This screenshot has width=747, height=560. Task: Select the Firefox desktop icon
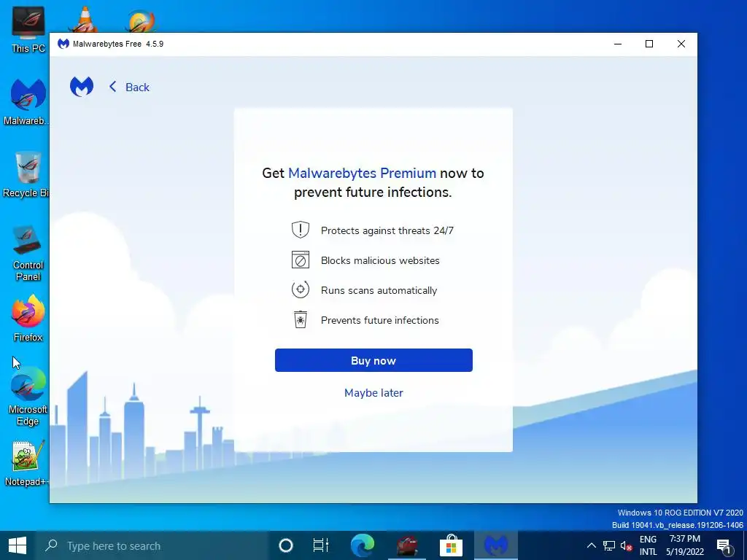pos(28,318)
